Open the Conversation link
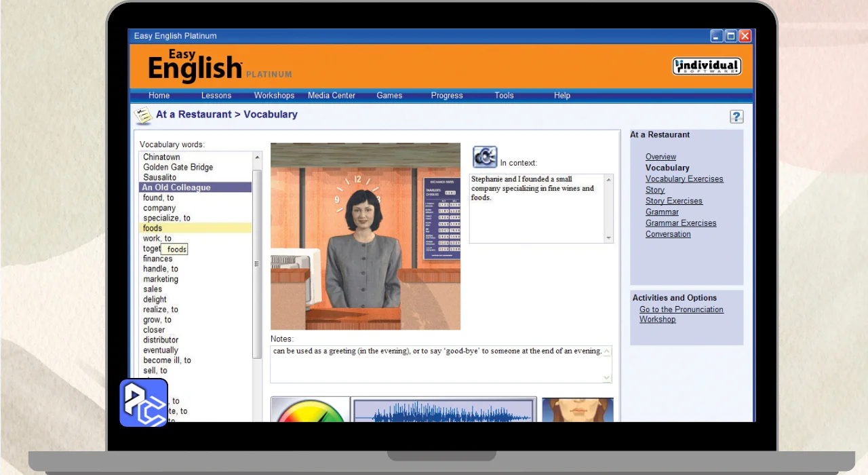 click(668, 234)
